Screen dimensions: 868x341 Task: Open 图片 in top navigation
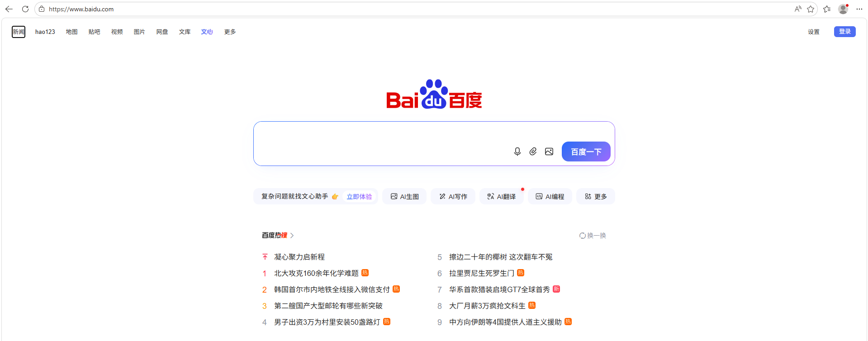[x=139, y=32]
